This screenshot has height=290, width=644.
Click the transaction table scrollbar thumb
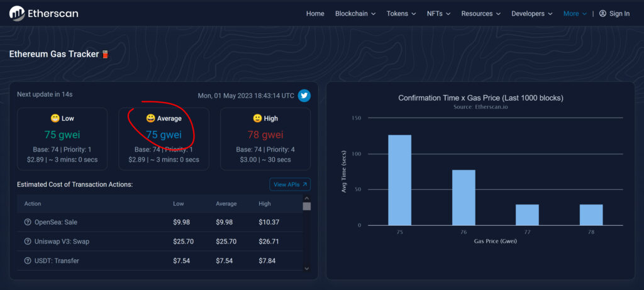(x=307, y=206)
